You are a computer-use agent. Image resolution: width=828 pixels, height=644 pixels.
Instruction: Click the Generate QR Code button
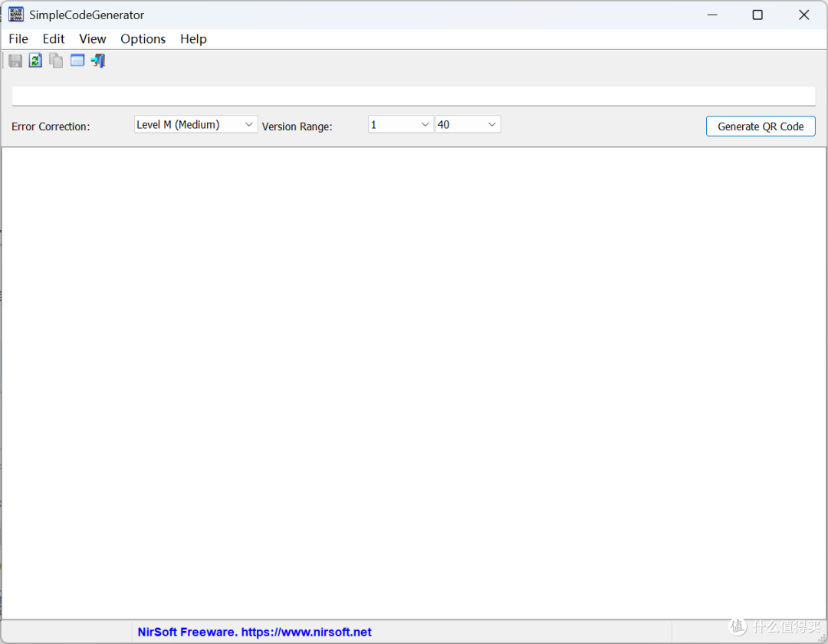point(761,127)
